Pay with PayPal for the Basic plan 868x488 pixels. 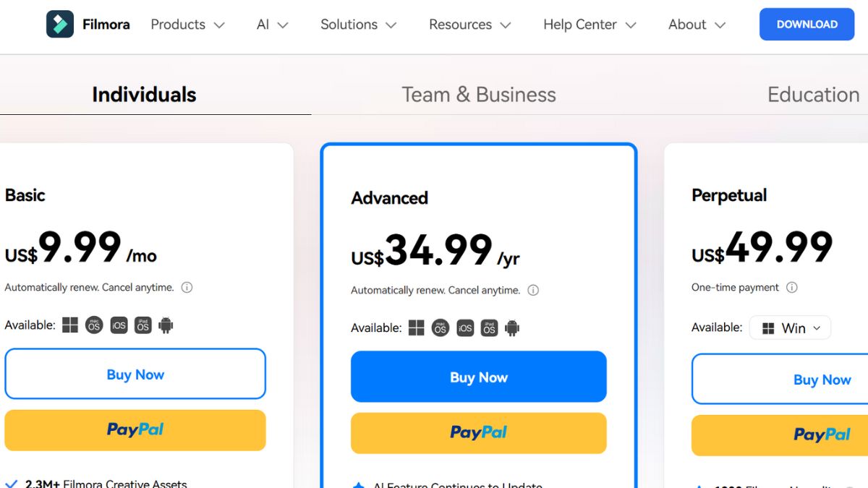135,430
